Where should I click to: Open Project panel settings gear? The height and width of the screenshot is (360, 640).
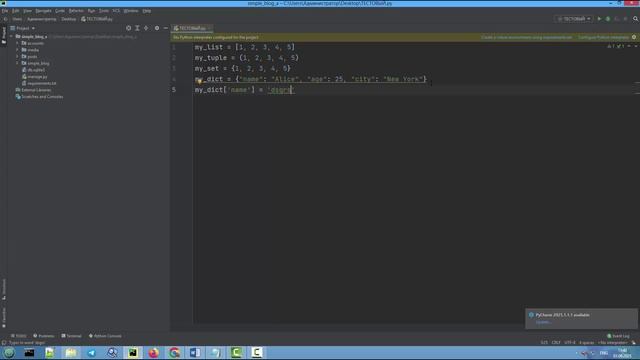pyautogui.click(x=157, y=28)
